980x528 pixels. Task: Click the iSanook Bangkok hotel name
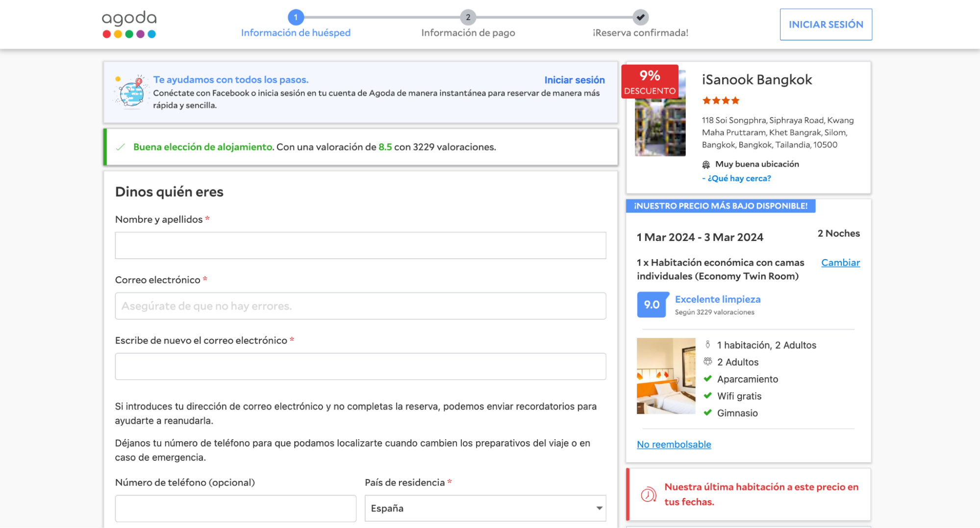tap(757, 79)
